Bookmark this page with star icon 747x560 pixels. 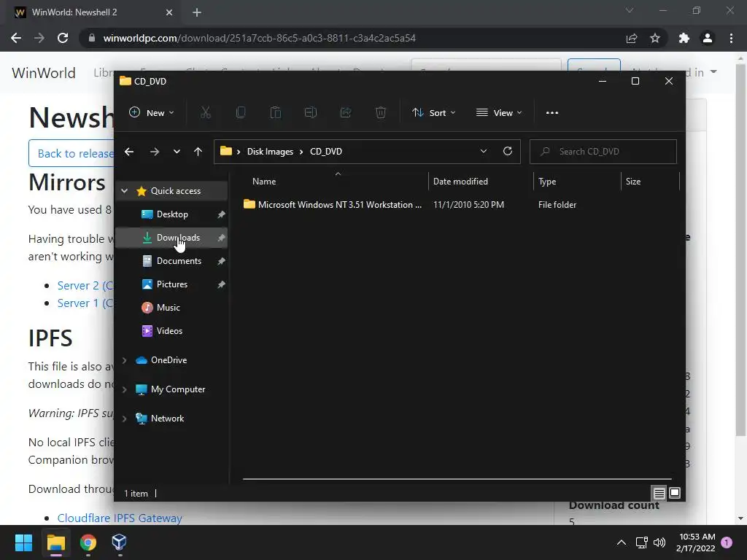point(655,38)
